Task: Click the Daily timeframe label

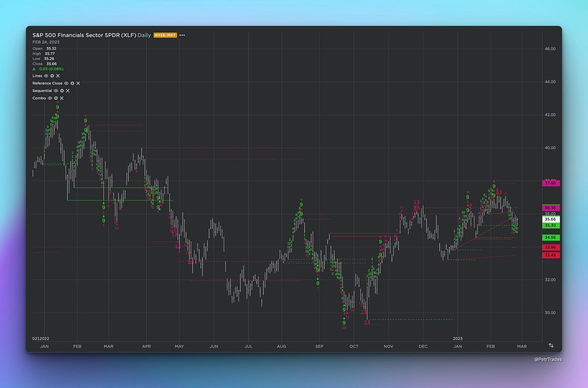Action: pyautogui.click(x=144, y=35)
